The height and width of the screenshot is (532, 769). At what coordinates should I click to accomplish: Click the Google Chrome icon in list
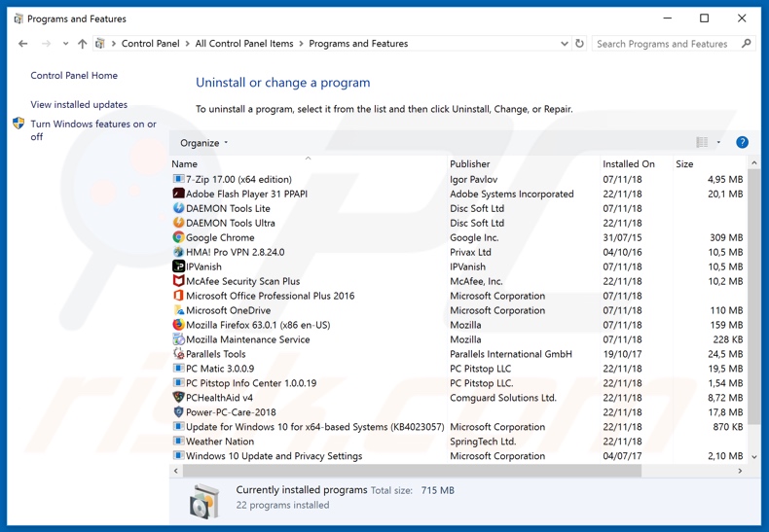coord(178,237)
